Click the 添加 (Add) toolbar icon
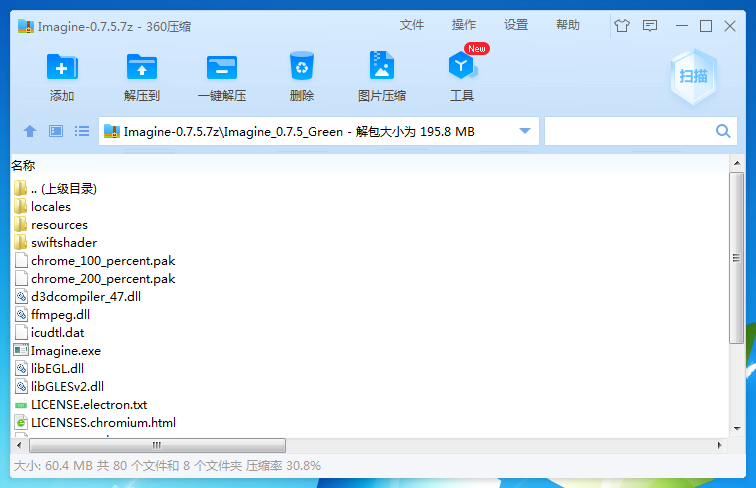This screenshot has width=756, height=488. [62, 67]
